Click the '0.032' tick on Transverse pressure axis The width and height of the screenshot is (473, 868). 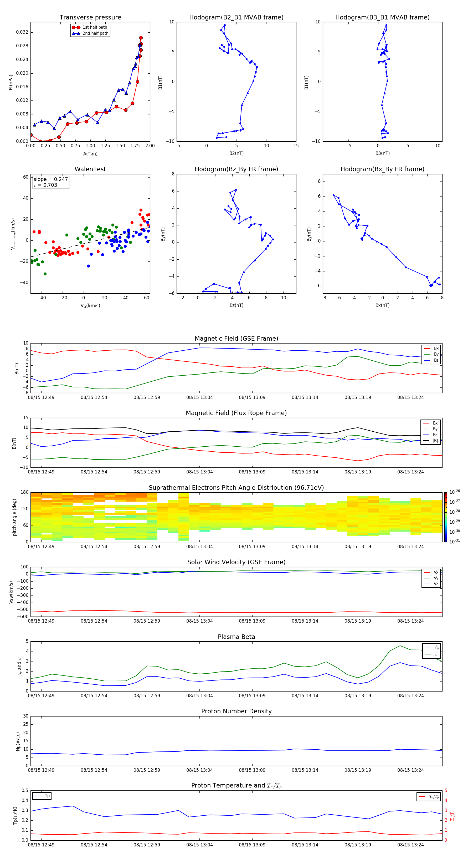(22, 32)
